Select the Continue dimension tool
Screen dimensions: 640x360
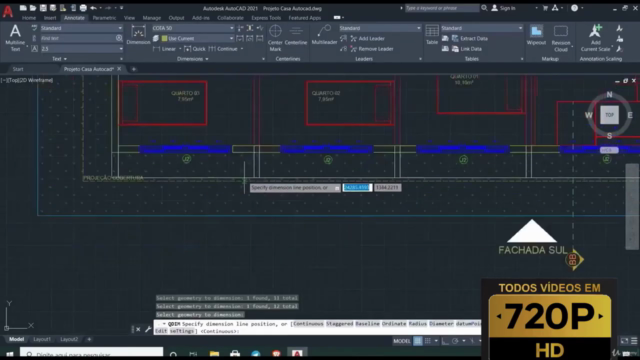click(223, 49)
